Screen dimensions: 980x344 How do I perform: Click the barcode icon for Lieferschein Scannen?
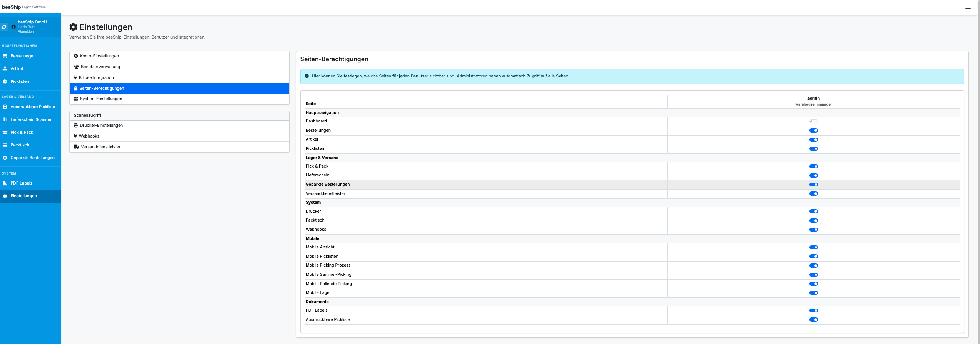point(5,119)
